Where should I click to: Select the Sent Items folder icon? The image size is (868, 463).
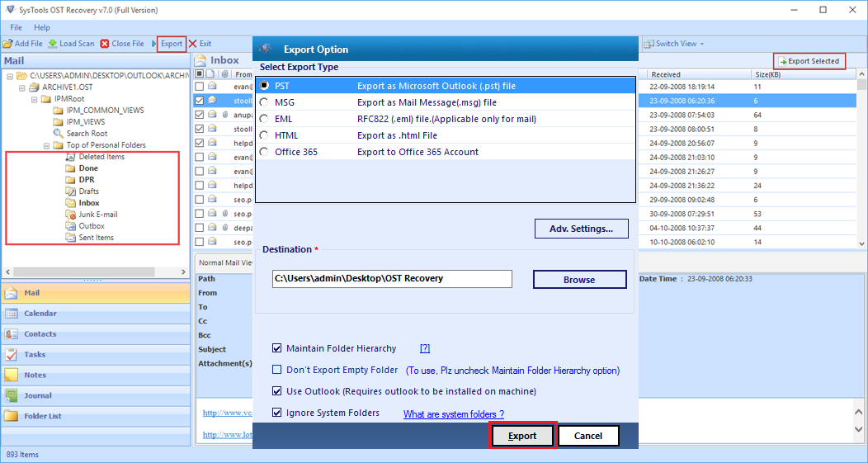[x=70, y=238]
